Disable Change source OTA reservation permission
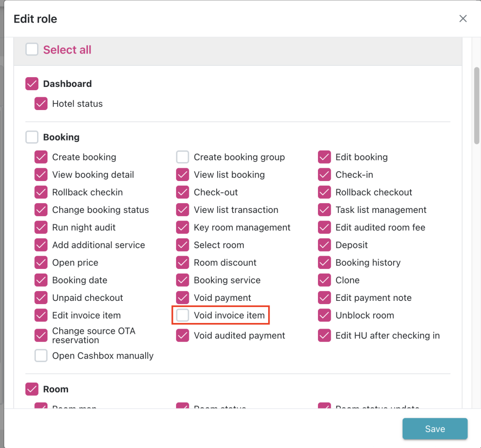 point(41,336)
